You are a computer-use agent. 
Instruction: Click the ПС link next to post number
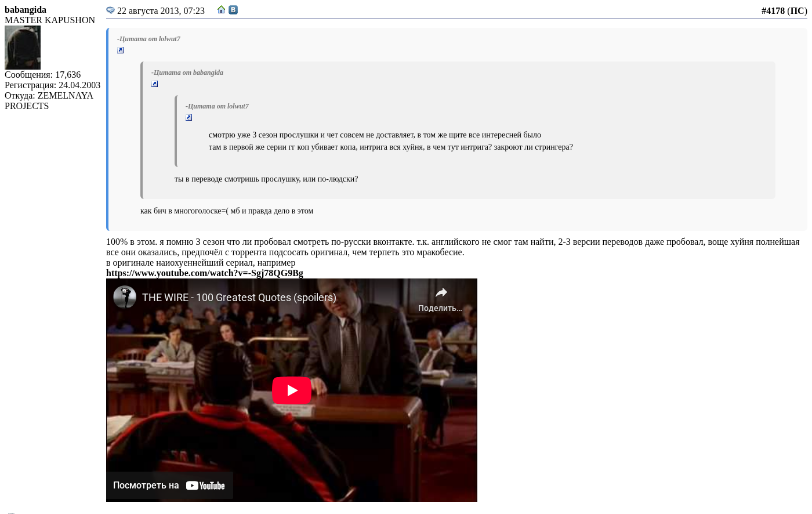[x=797, y=11]
